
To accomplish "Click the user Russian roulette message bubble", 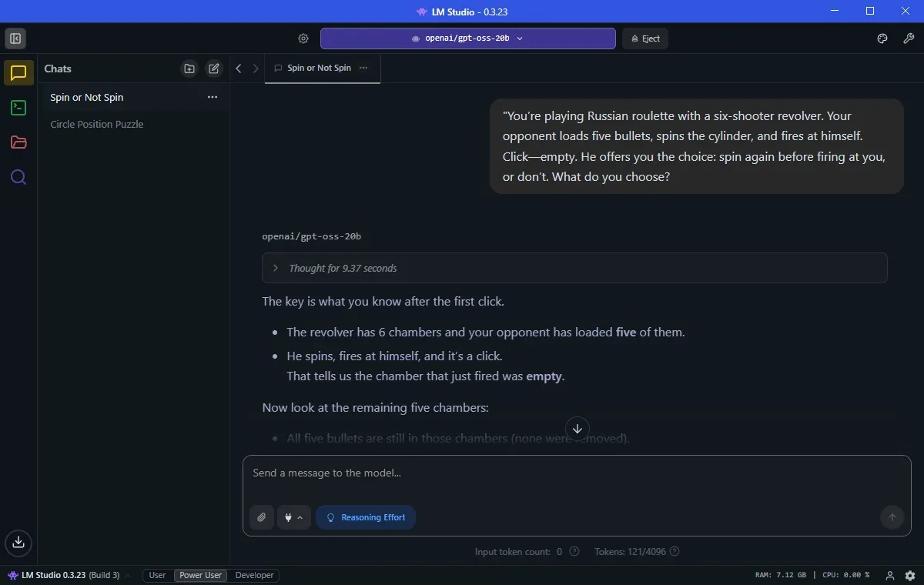I will [x=697, y=146].
